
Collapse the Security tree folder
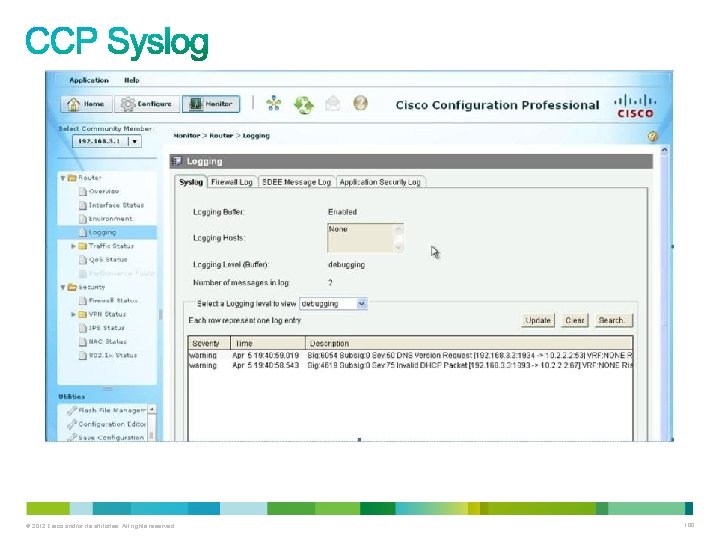pos(63,287)
